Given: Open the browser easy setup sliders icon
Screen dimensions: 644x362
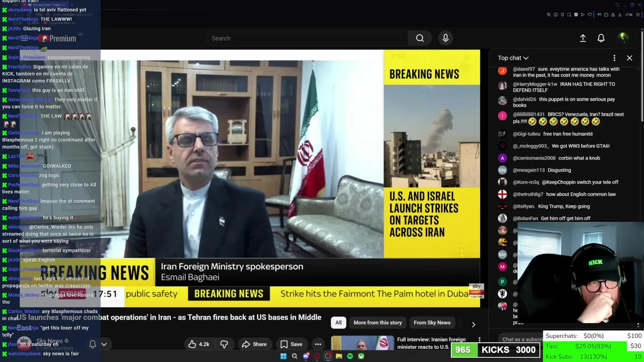Looking at the screenshot, I should pos(638,15).
